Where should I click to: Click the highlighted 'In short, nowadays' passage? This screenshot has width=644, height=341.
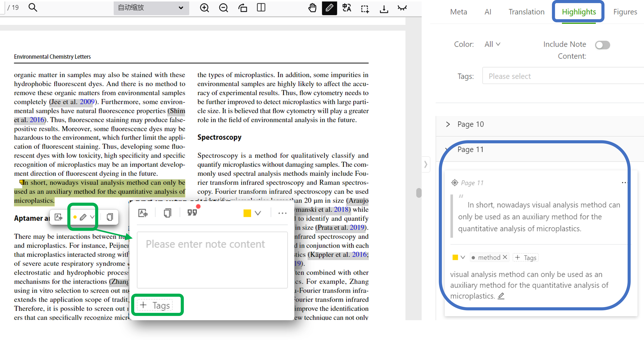[100, 192]
